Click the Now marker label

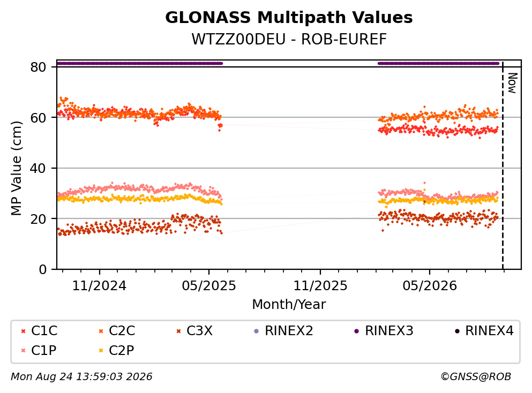click(512, 83)
